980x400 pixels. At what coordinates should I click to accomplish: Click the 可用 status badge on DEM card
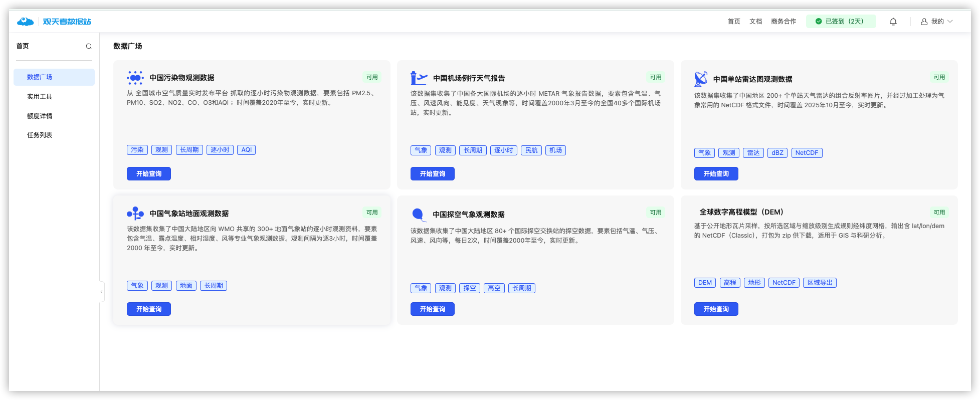coord(939,213)
